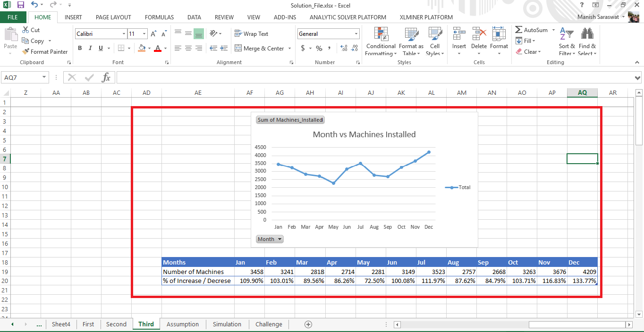Open the Simulation worksheet tab

227,324
